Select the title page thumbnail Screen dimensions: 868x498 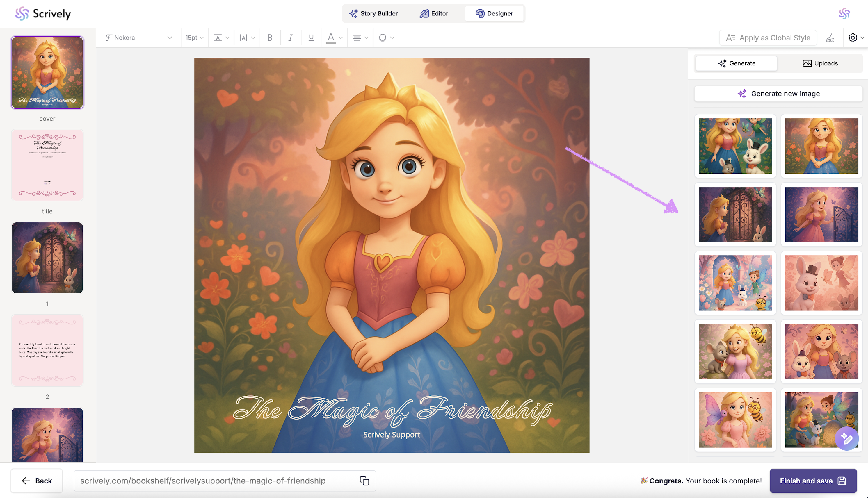pos(47,165)
